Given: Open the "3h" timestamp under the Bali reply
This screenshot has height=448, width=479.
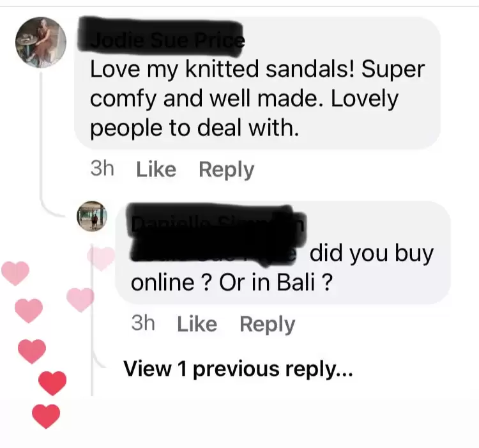Looking at the screenshot, I should (143, 323).
